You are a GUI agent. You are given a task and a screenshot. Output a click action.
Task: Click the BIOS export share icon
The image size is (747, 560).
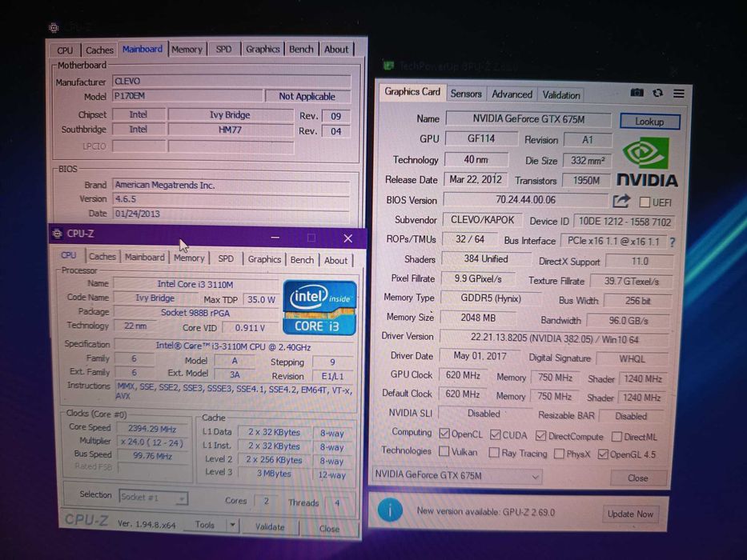click(621, 201)
